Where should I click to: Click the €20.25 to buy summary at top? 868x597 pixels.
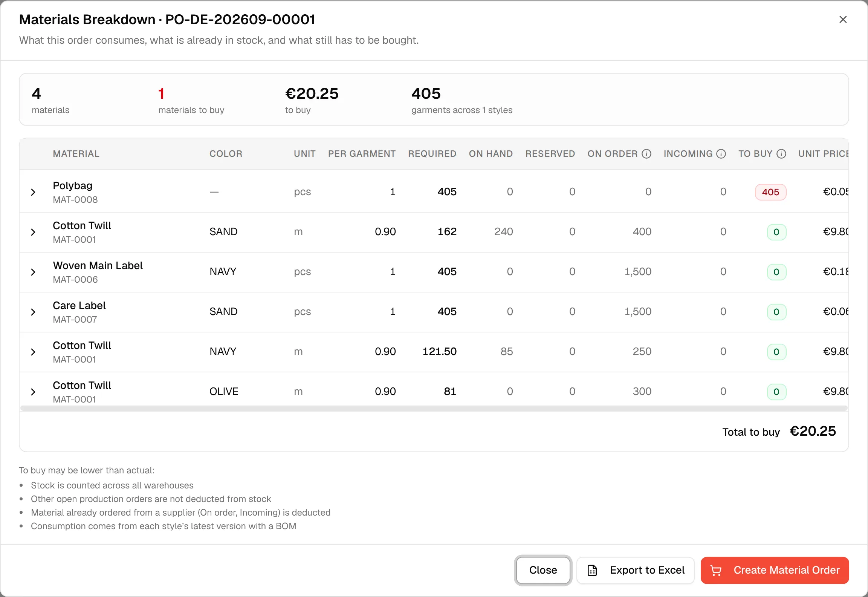coord(312,100)
